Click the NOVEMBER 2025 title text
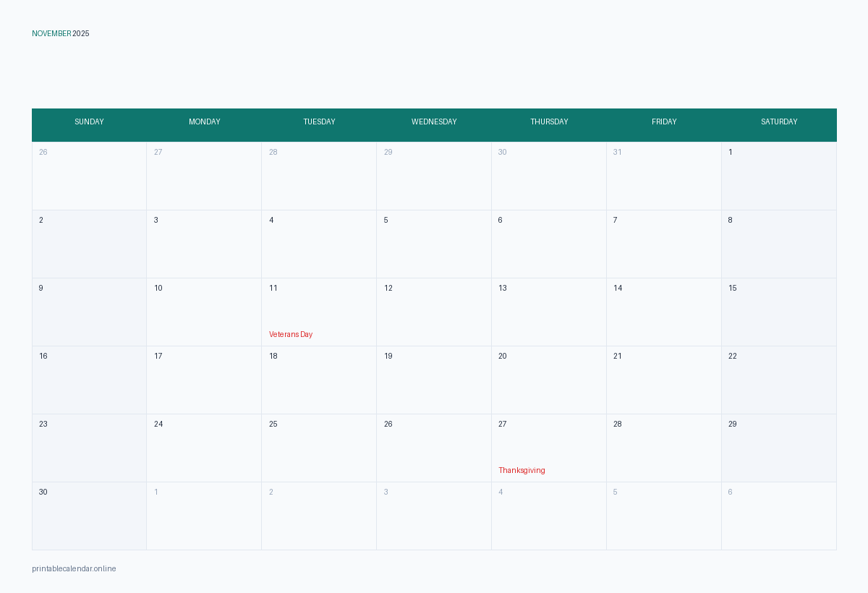 [x=61, y=34]
